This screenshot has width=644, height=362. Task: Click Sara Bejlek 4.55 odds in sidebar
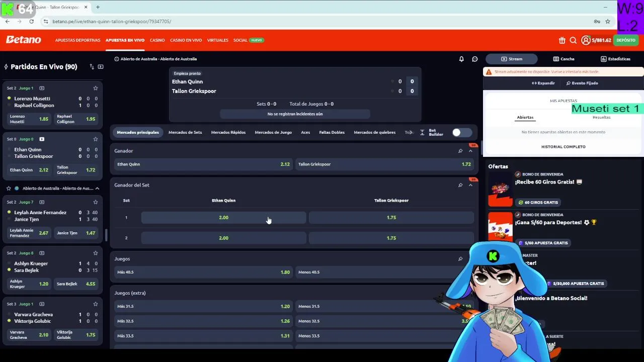76,284
